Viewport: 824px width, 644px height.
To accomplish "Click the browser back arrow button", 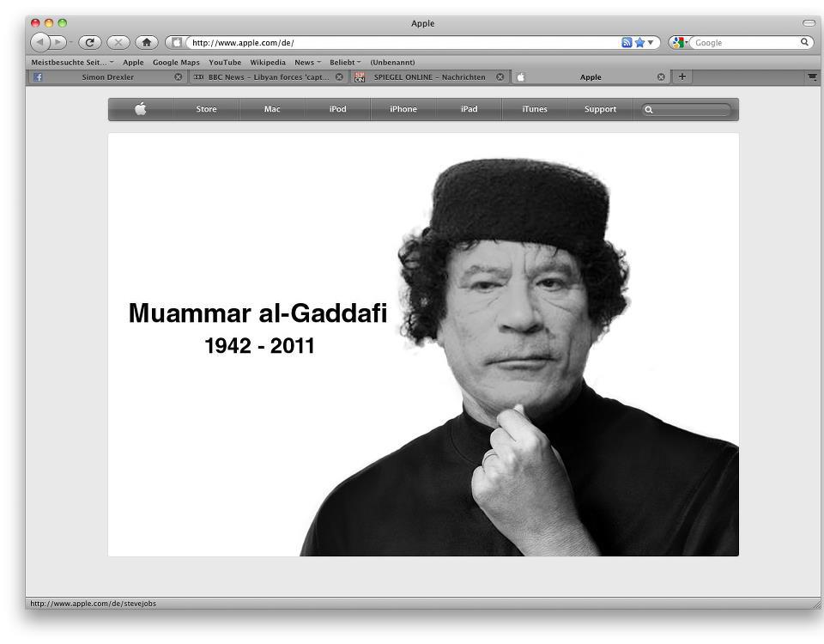I will pos(41,42).
